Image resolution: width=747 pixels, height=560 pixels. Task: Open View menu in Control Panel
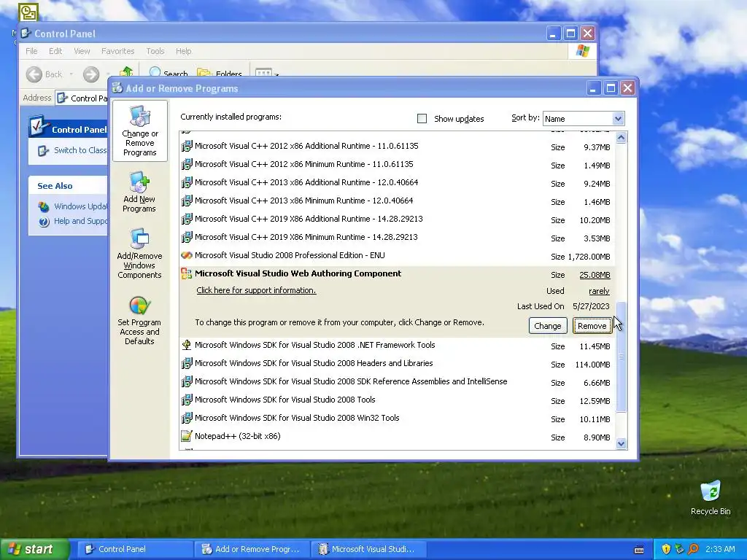click(x=82, y=51)
